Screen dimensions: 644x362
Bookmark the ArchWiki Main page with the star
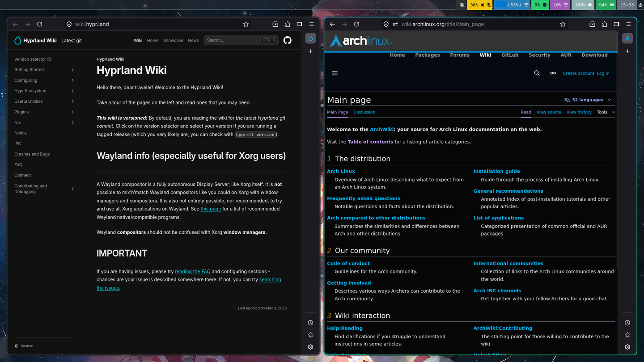click(x=563, y=24)
